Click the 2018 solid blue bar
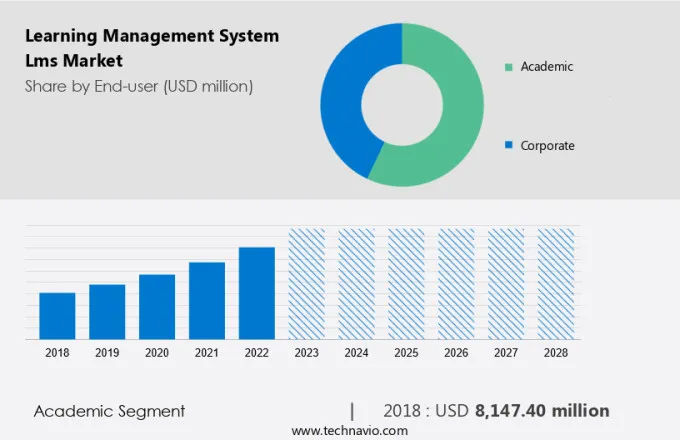This screenshot has height=440, width=680. point(57,315)
